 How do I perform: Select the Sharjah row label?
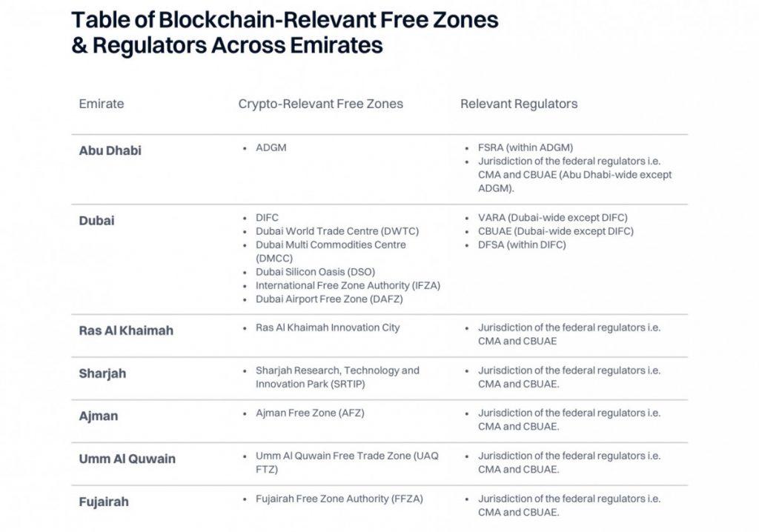(102, 373)
